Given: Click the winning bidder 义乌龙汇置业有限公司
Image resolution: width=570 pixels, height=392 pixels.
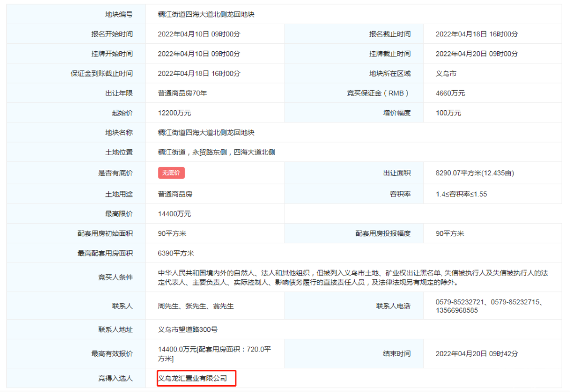Looking at the screenshot, I should [x=193, y=378].
